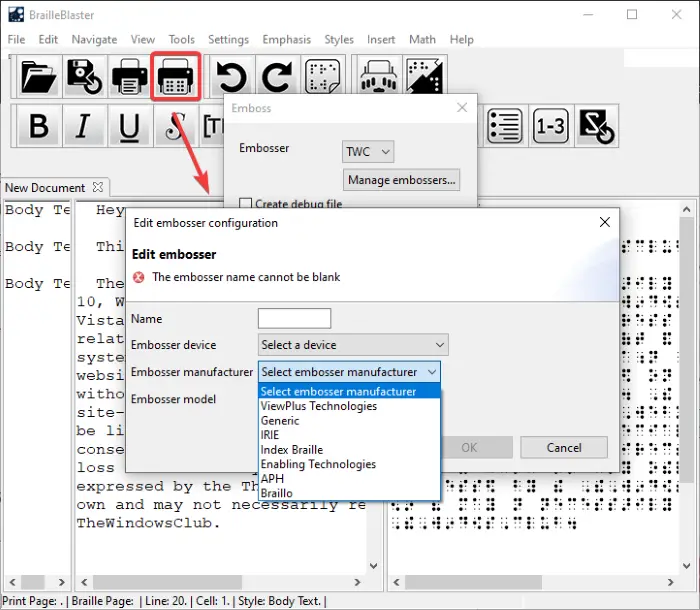Open the Edit menu

(48, 39)
